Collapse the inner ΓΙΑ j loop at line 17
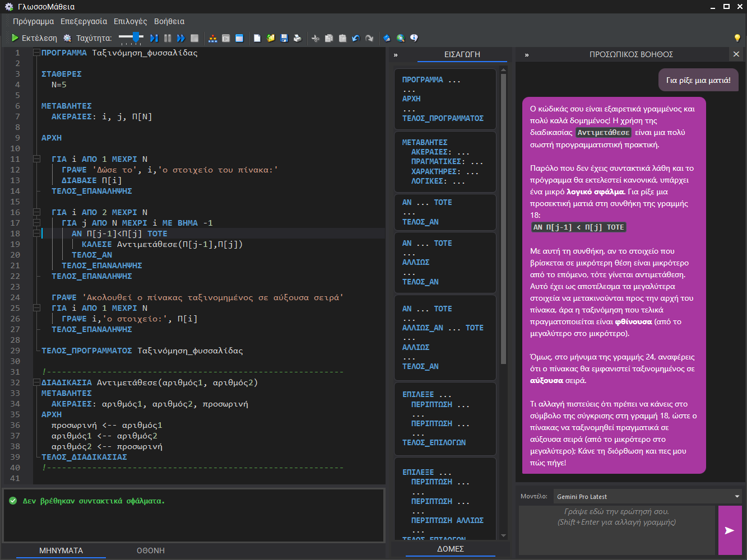Image resolution: width=747 pixels, height=560 pixels. coord(36,223)
